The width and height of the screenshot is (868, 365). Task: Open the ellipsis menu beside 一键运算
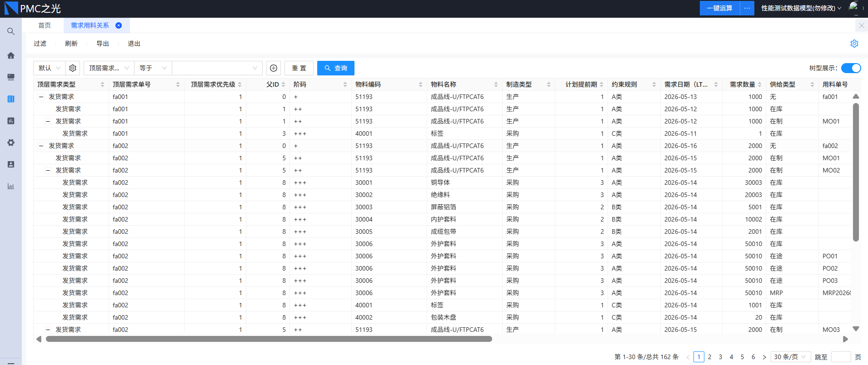(x=747, y=8)
